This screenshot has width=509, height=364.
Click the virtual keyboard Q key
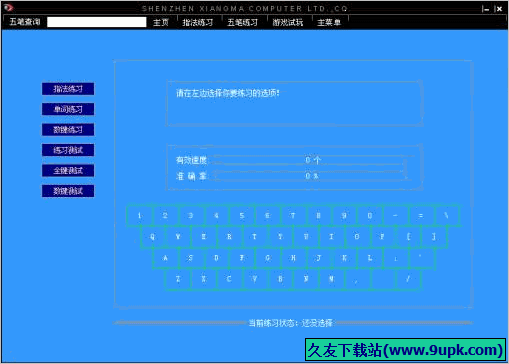[x=153, y=237]
